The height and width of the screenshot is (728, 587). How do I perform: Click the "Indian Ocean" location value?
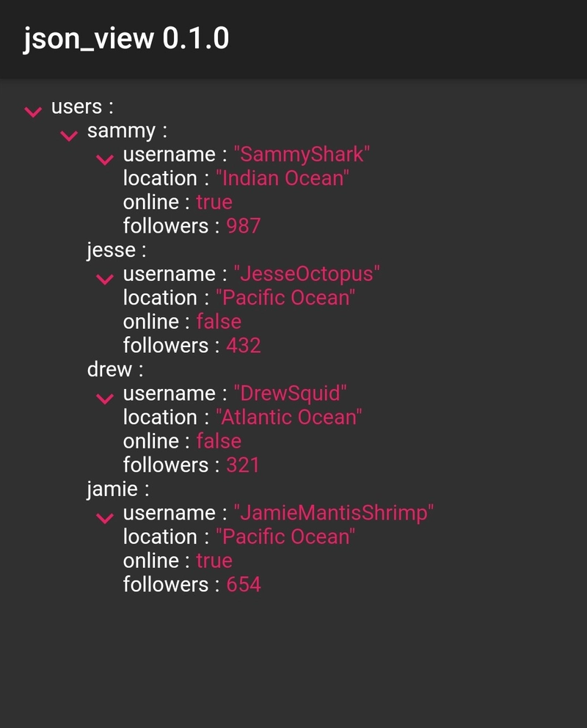(282, 178)
